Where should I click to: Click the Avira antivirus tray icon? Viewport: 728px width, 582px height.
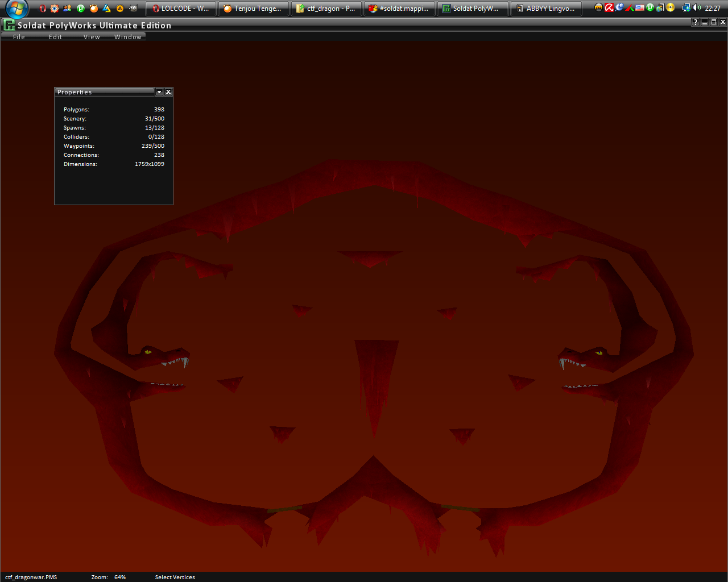point(609,8)
